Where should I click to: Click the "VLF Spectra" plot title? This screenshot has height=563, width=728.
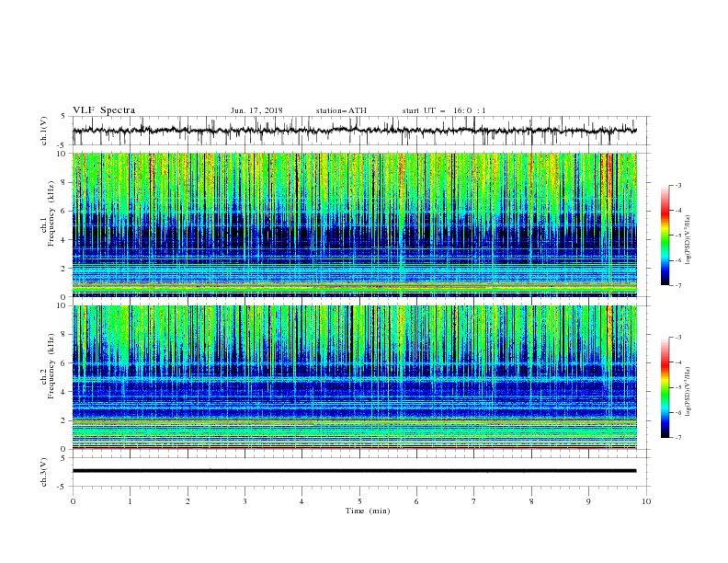pos(104,110)
